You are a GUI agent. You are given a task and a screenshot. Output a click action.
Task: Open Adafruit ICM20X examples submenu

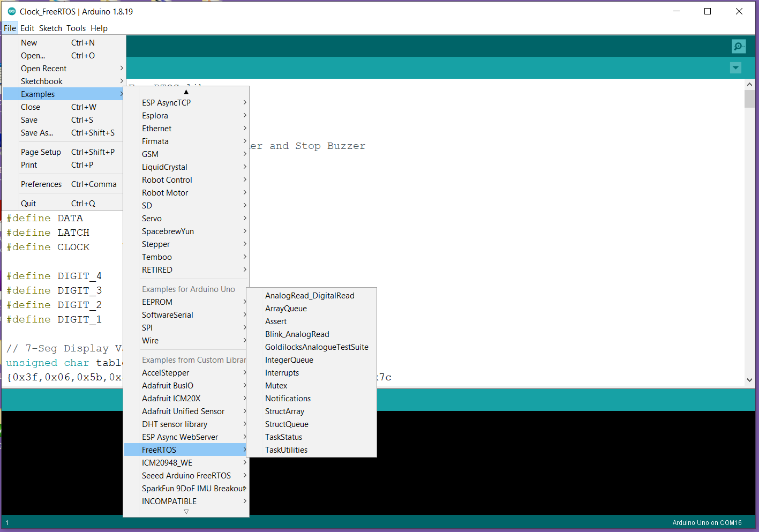[x=186, y=399]
